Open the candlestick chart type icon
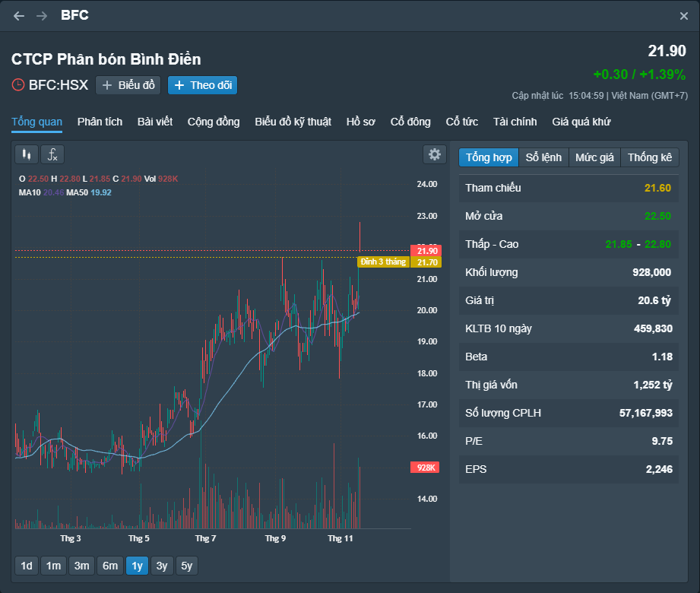Screen dimensions: 700x593 (x=27, y=154)
